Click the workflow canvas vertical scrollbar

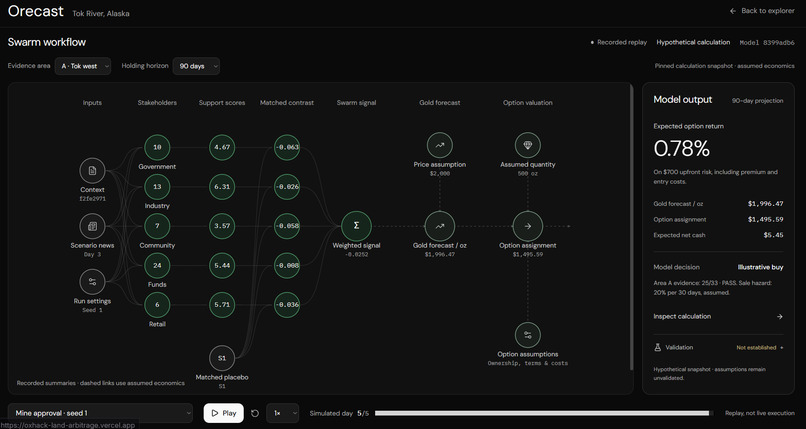click(631, 226)
